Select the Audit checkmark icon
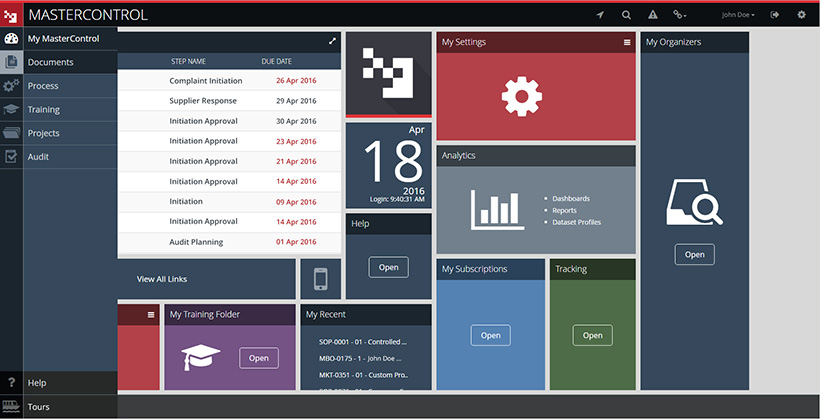This screenshot has height=419, width=820. click(11, 156)
